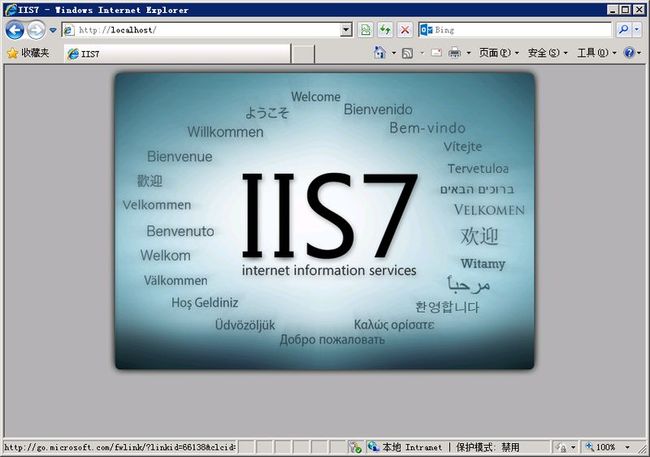
Task: Open Favorites (收藏夹) with the star button
Action: [x=28, y=53]
